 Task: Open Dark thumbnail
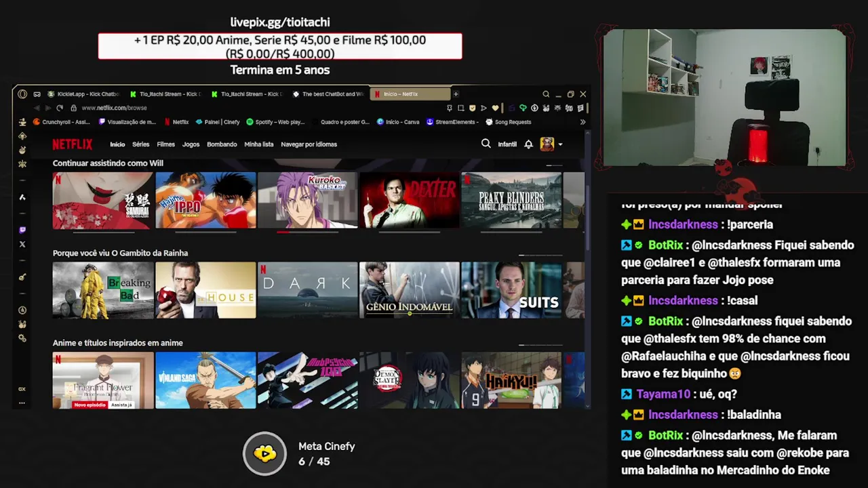(307, 290)
